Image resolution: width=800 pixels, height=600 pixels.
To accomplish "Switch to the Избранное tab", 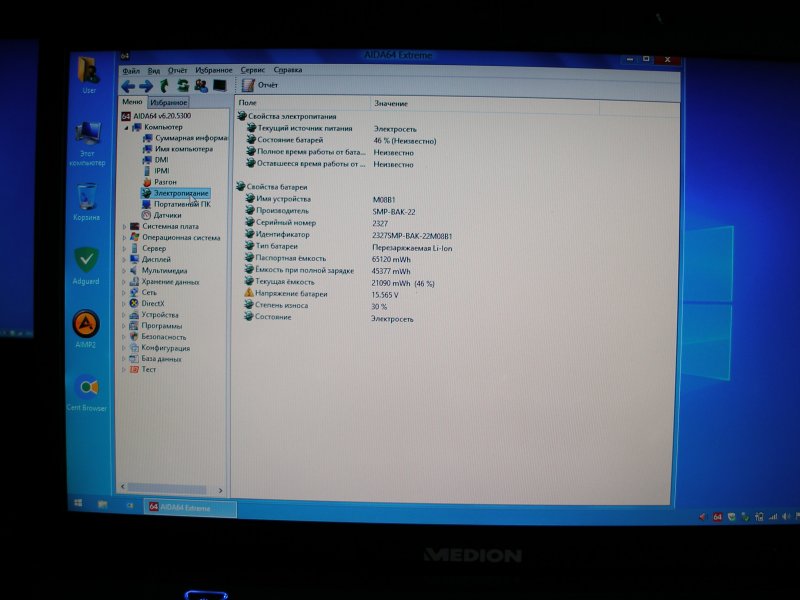I will [167, 101].
